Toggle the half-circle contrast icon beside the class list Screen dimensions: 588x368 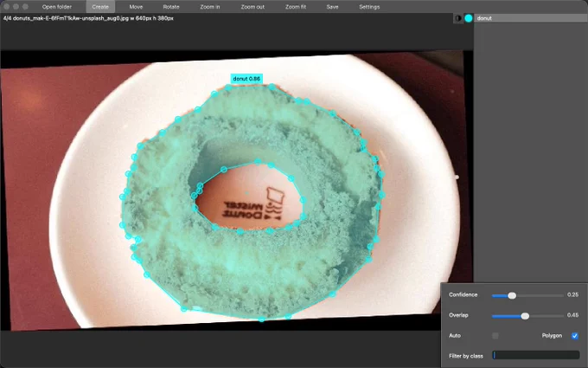pos(458,18)
